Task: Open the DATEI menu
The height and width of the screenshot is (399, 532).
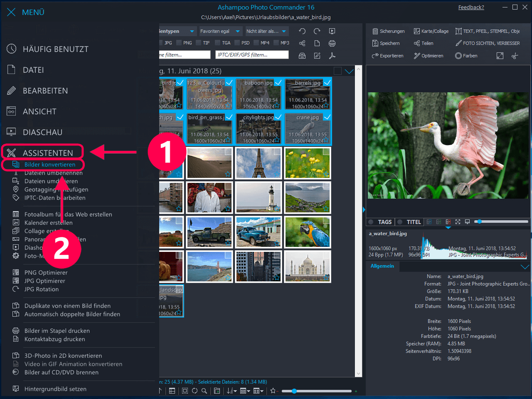Action: (x=33, y=70)
